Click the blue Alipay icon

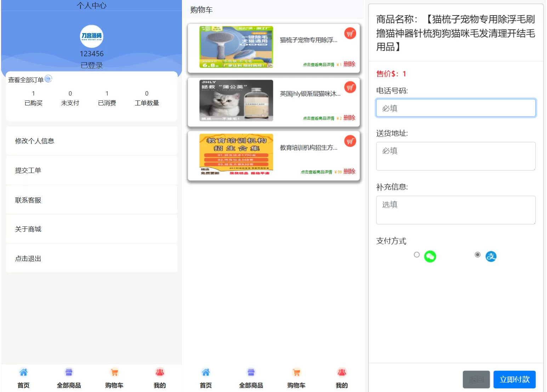[491, 256]
